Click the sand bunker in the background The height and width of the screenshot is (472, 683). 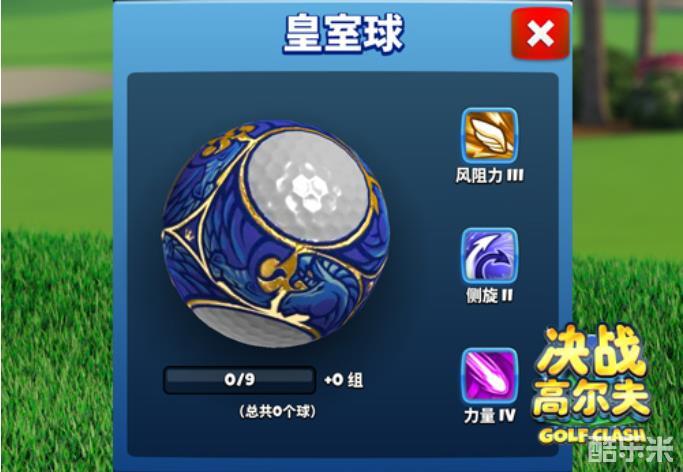(x=54, y=85)
